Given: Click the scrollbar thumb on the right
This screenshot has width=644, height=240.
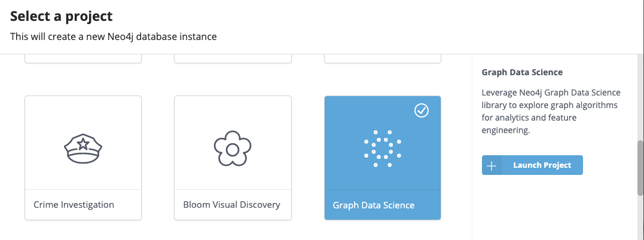Looking at the screenshot, I should tap(640, 167).
